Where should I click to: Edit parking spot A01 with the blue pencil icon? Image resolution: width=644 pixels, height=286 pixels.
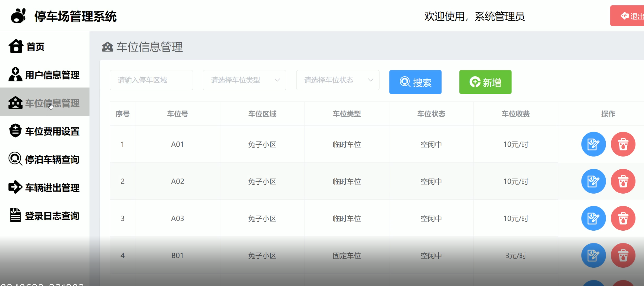click(x=593, y=144)
